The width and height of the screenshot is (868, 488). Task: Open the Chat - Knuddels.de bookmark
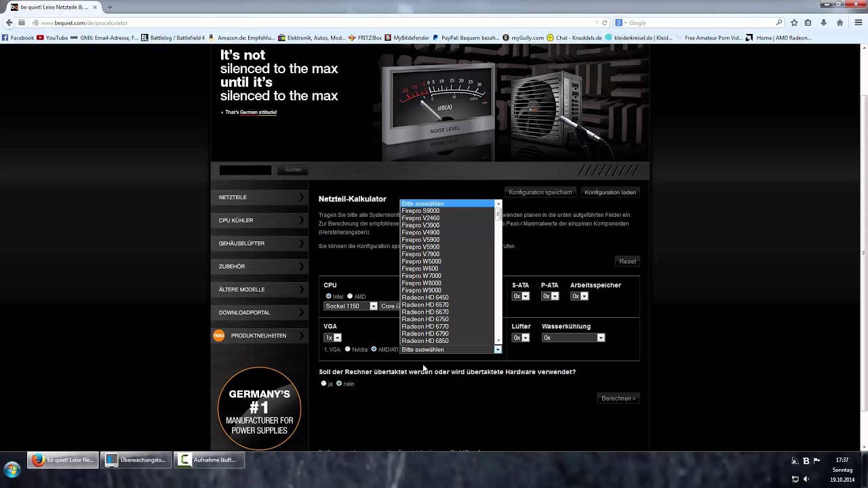pyautogui.click(x=574, y=38)
